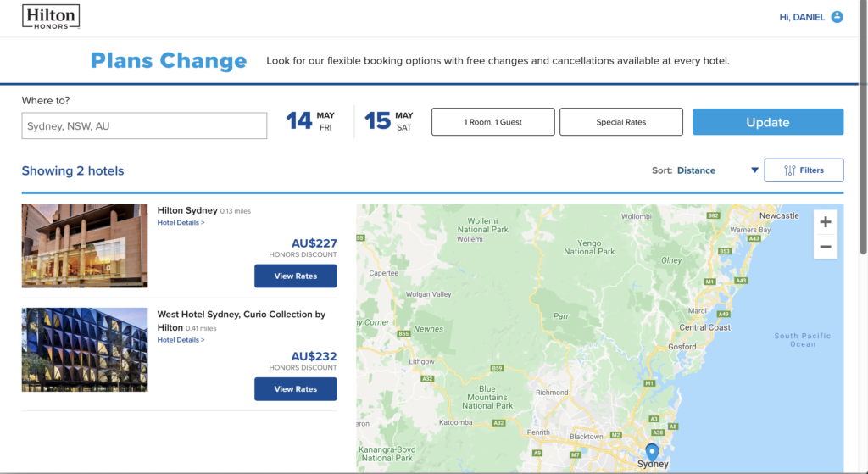Click the AU$227 price
The height and width of the screenshot is (474, 868).
[314, 243]
